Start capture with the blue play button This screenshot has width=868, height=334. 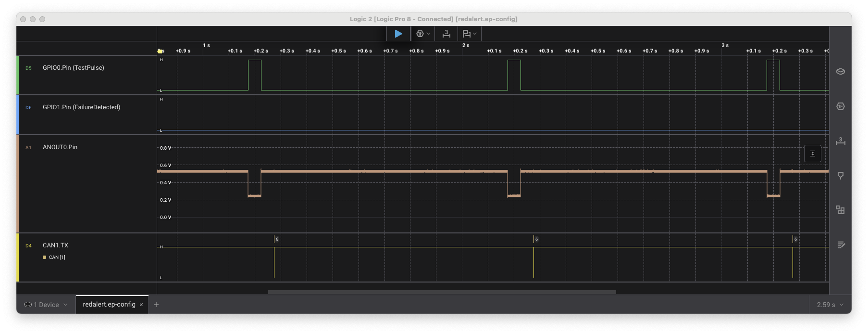pyautogui.click(x=398, y=34)
